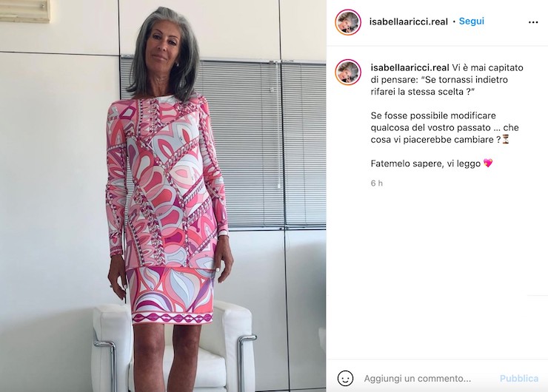Image resolution: width=548 pixels, height=392 pixels.
Task: Open isabellaaricci.real profile from the header username
Action: point(409,21)
